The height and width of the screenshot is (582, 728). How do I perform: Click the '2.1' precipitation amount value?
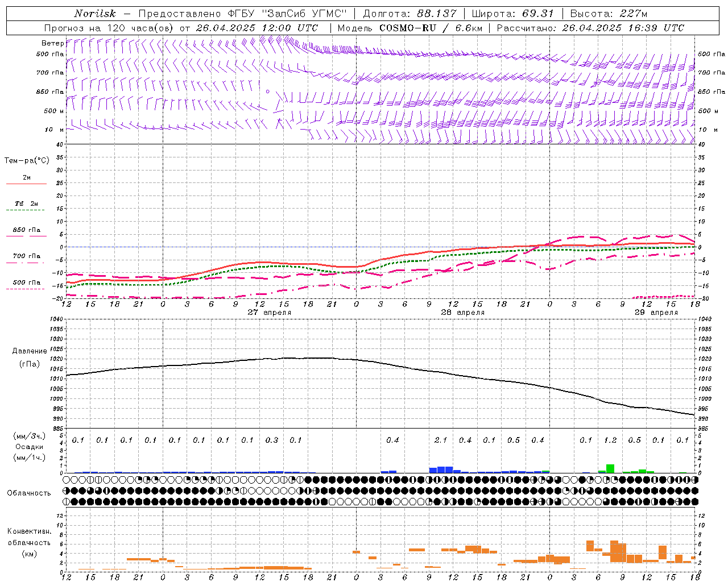441,440
